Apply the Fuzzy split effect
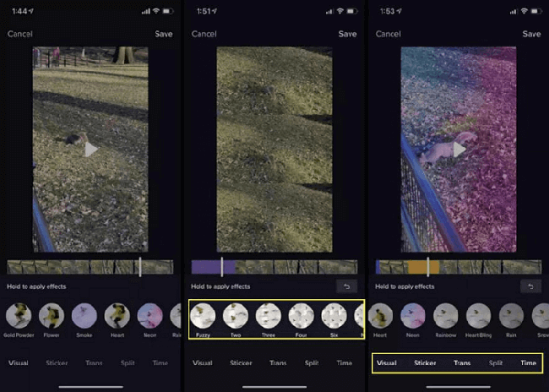The height and width of the screenshot is (392, 549). [x=203, y=316]
